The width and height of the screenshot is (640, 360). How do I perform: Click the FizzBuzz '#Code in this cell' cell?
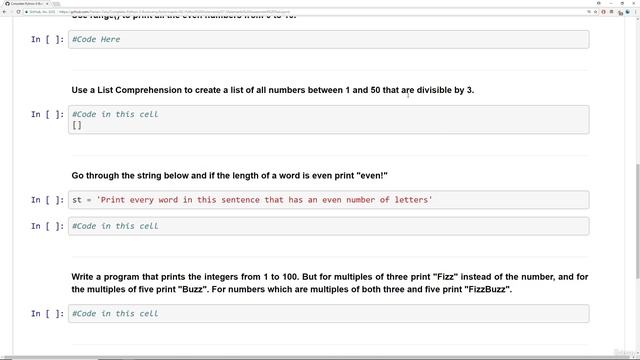pos(329,313)
